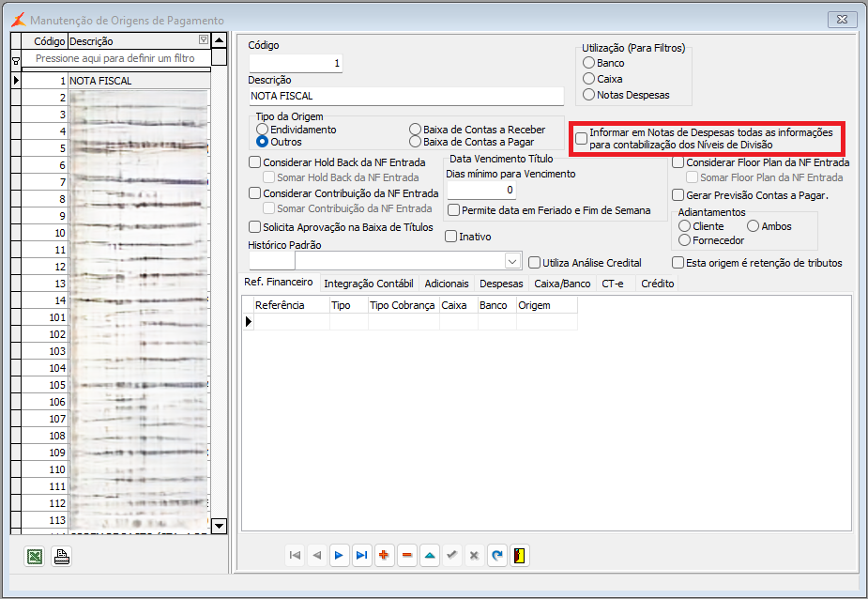Image resolution: width=868 pixels, height=599 pixels.
Task: Select list row with código 14
Action: pyautogui.click(x=115, y=300)
